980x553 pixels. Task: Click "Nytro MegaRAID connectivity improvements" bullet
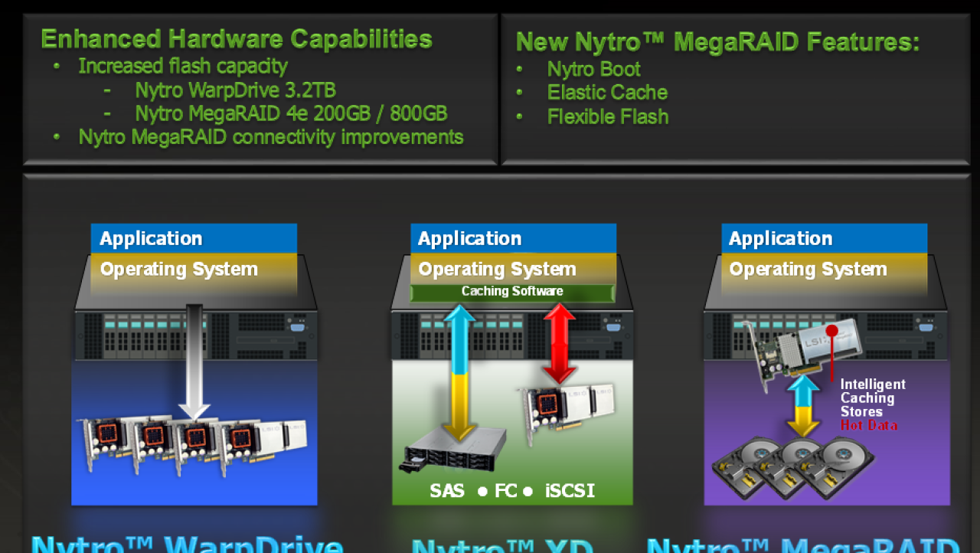pyautogui.click(x=271, y=137)
